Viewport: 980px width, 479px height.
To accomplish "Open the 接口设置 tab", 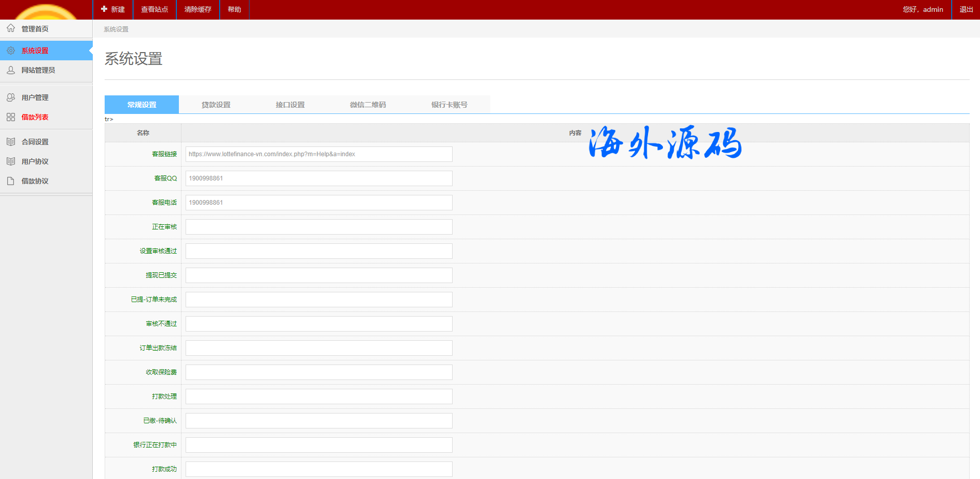I will tap(290, 105).
